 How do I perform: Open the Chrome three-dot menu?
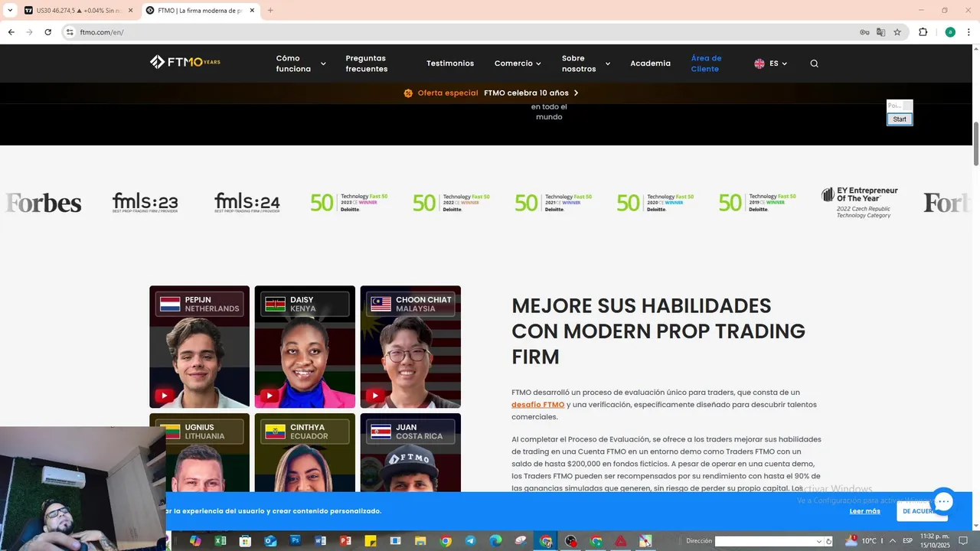[969, 32]
